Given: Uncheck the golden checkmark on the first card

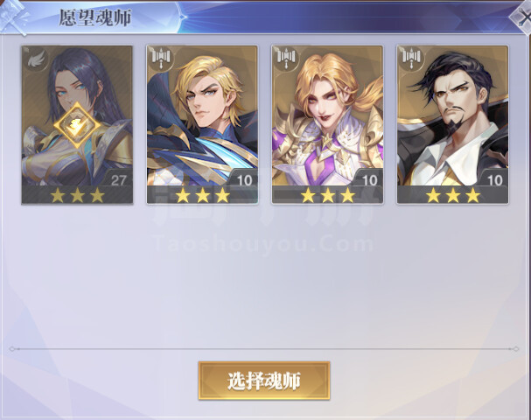Looking at the screenshot, I should point(77,125).
